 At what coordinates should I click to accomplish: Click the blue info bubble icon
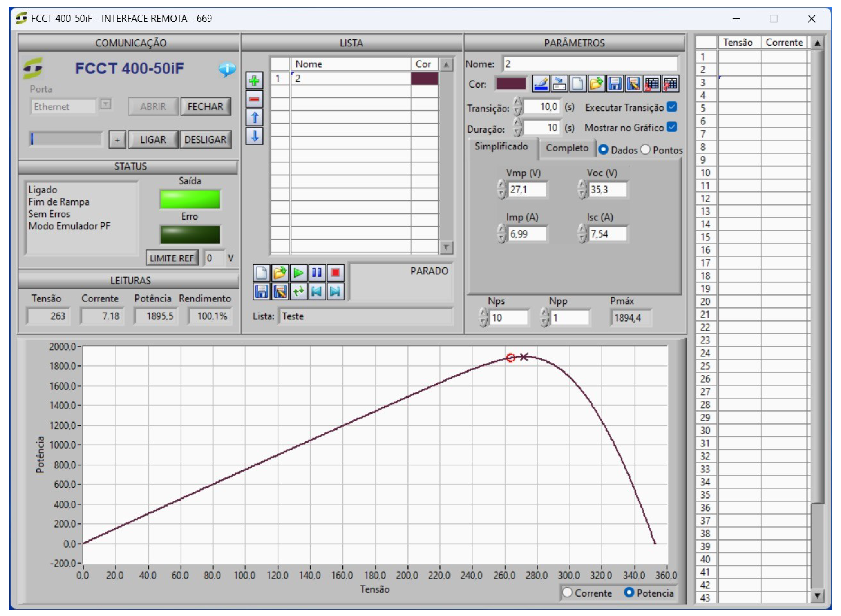(x=227, y=69)
